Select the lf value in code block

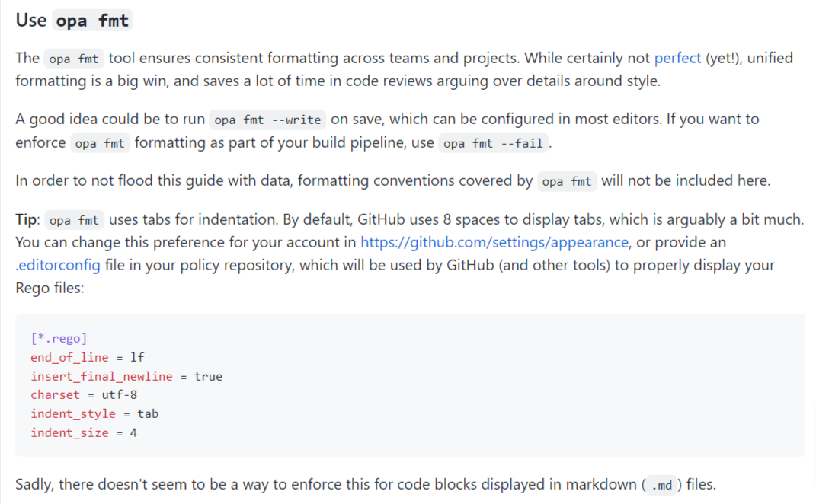coord(140,356)
